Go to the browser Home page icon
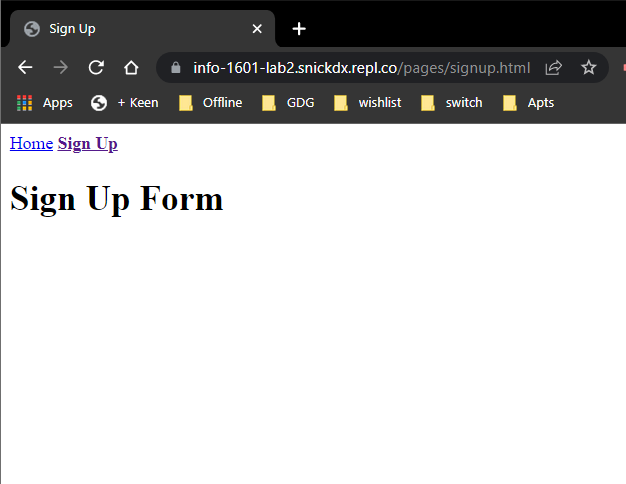Image resolution: width=626 pixels, height=484 pixels. click(x=131, y=67)
